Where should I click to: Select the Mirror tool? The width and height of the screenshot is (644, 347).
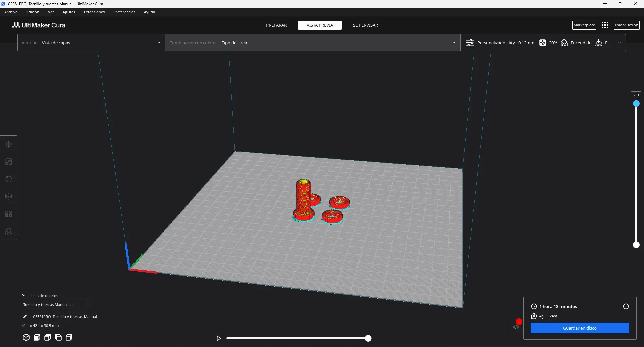point(8,196)
